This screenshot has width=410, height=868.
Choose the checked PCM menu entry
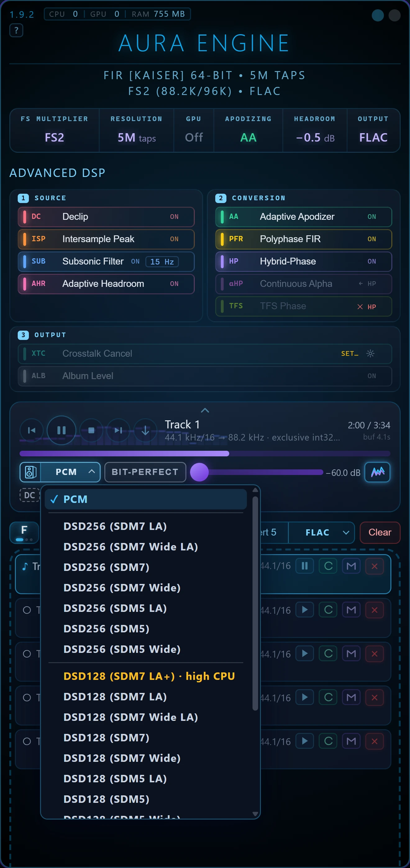coord(146,499)
